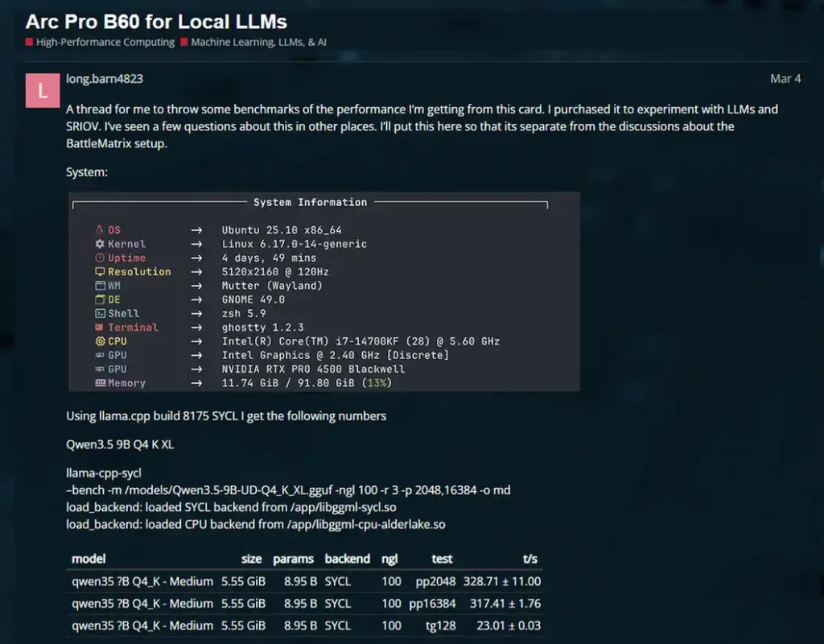
Task: Open the pink L user avatar
Action: point(43,90)
